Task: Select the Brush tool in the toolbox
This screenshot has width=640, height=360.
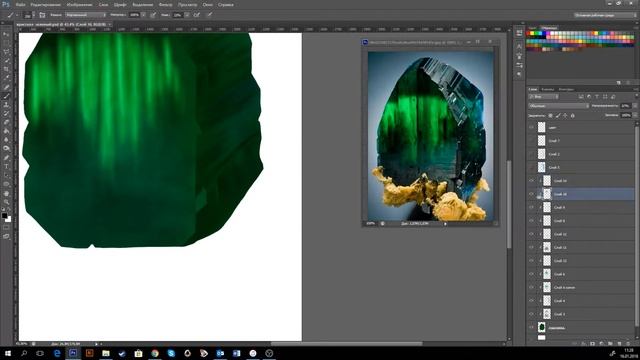Action: tap(6, 96)
